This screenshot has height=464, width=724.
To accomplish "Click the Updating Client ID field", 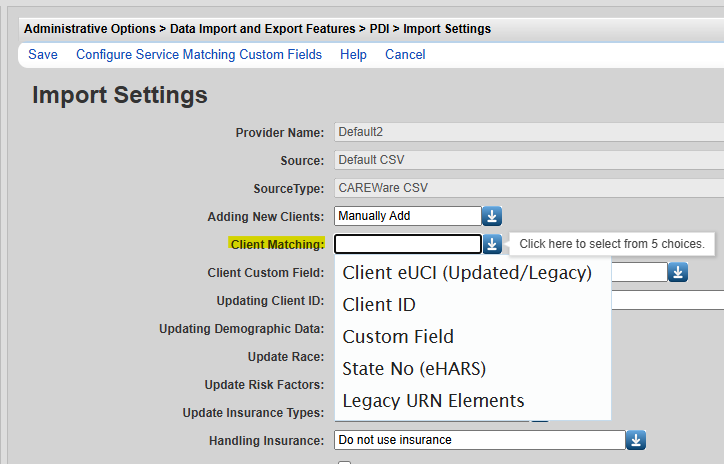I will point(666,300).
